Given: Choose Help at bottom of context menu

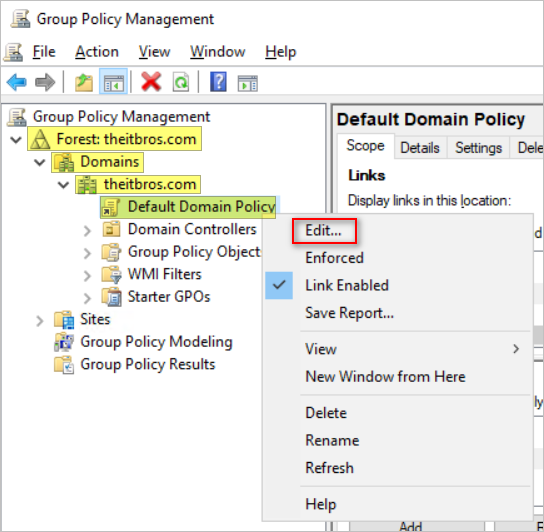Looking at the screenshot, I should 321,504.
